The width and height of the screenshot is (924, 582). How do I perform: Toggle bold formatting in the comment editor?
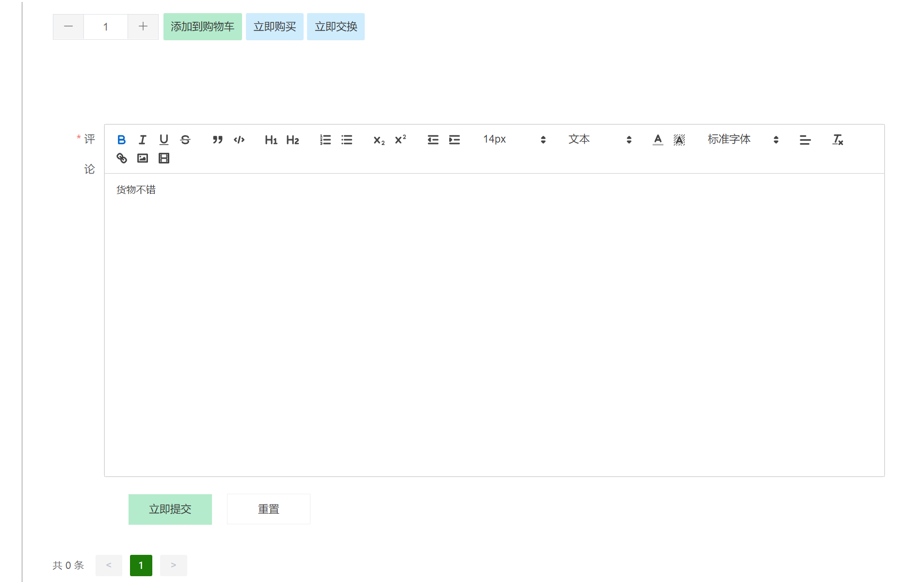[121, 140]
